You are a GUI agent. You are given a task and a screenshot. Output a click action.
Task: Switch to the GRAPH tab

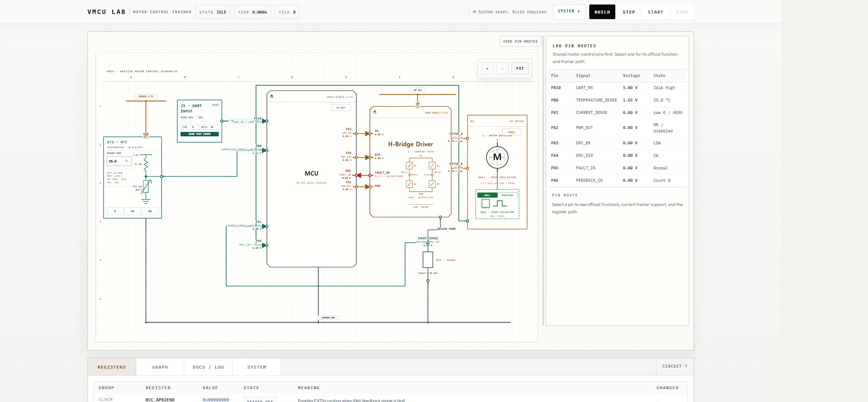click(x=160, y=367)
